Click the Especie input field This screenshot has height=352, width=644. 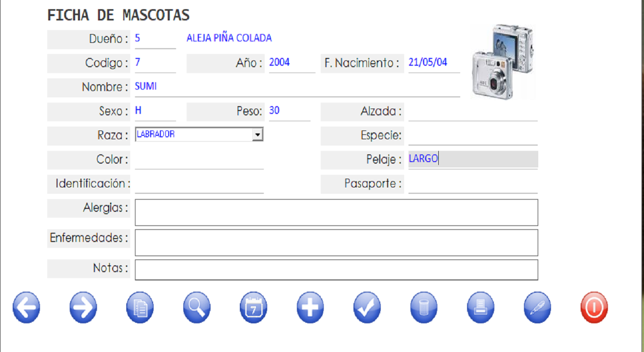(x=472, y=136)
